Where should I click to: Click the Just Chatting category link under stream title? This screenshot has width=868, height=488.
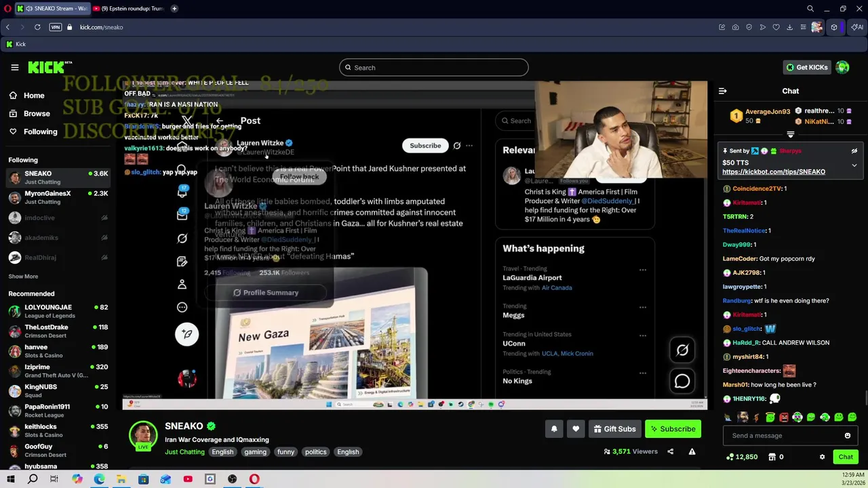click(184, 452)
